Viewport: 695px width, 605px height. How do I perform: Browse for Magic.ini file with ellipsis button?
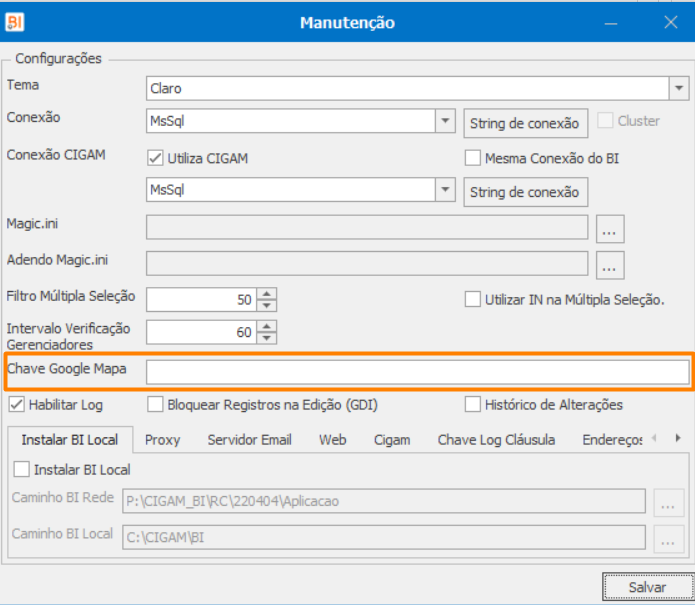[610, 229]
